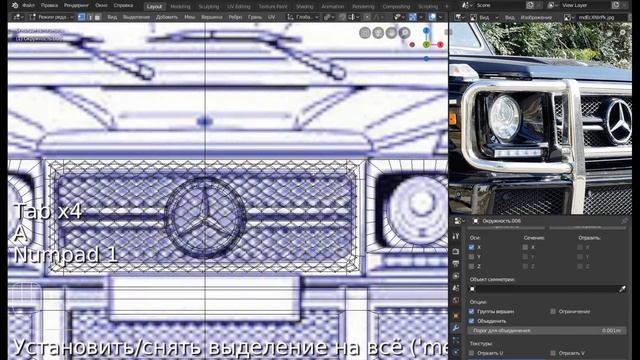Toggle proportional editing icon

click(x=367, y=17)
